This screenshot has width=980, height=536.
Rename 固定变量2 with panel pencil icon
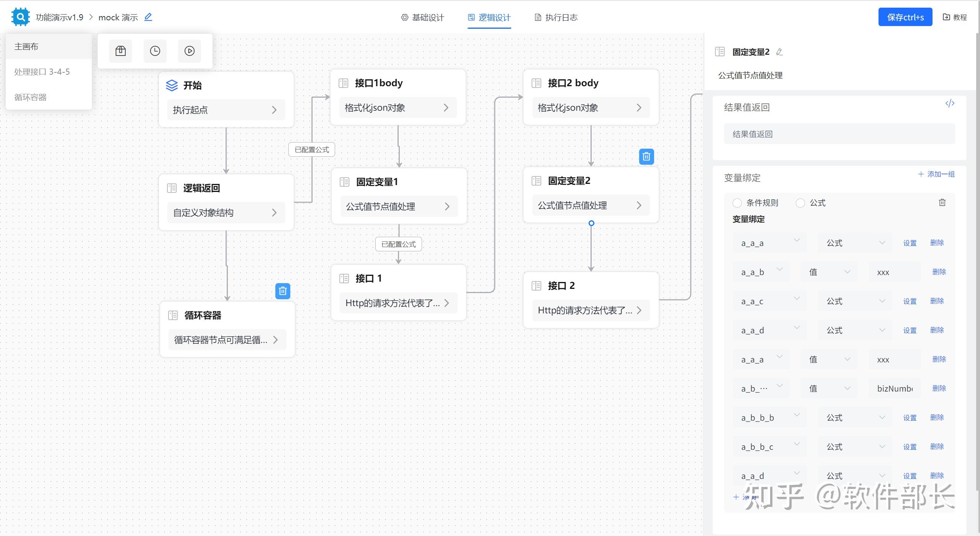pos(779,52)
